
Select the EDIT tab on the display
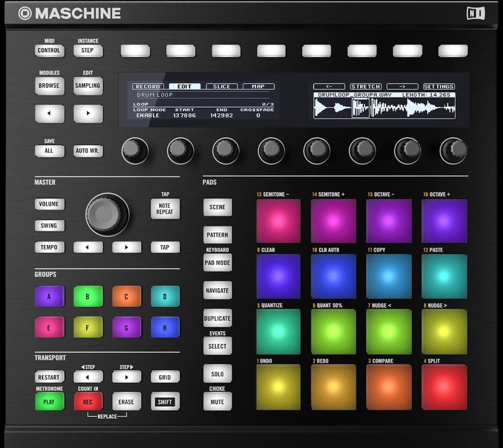(185, 86)
